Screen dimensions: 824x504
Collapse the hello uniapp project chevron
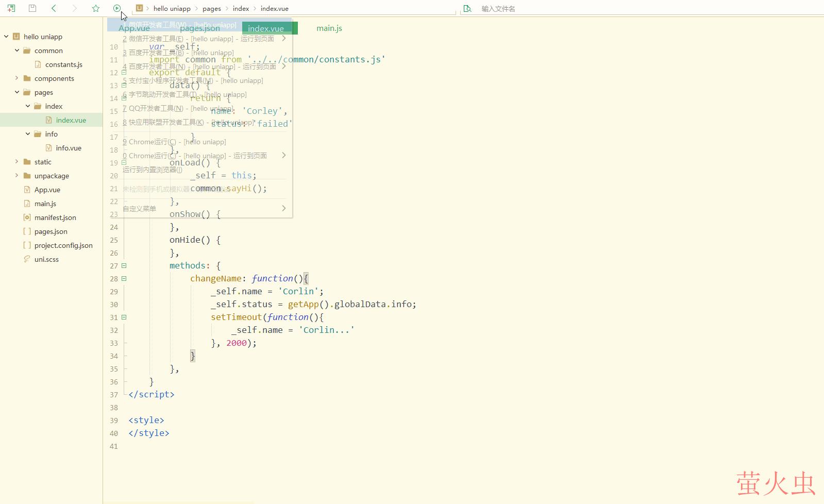(6, 37)
